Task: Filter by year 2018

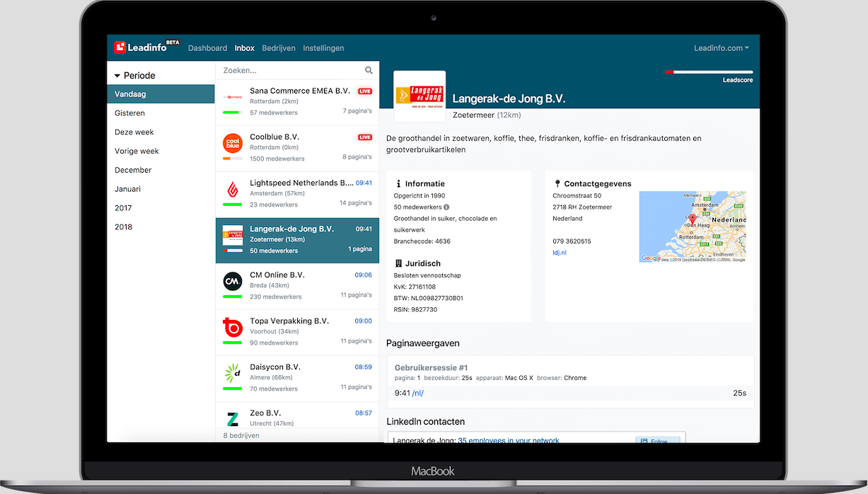Action: coord(161,228)
